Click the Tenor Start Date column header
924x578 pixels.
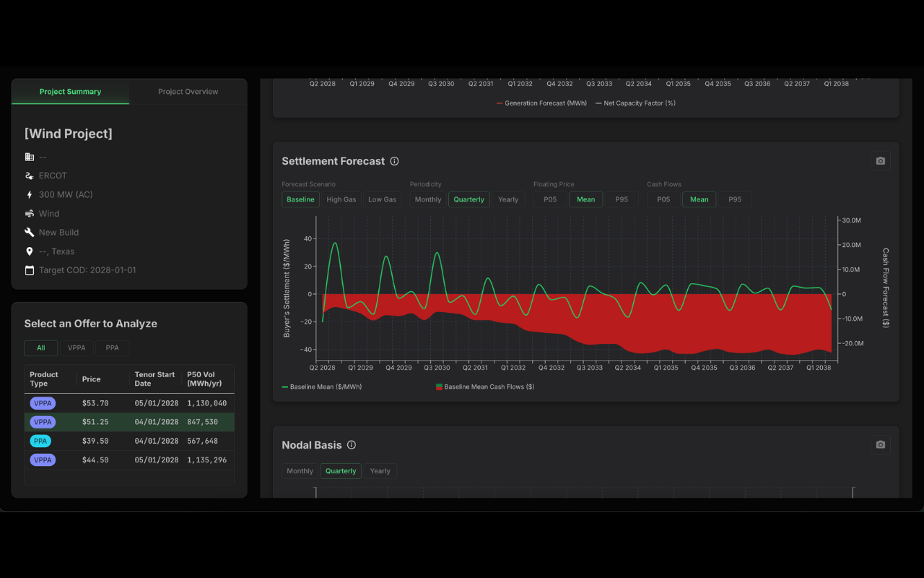point(154,379)
